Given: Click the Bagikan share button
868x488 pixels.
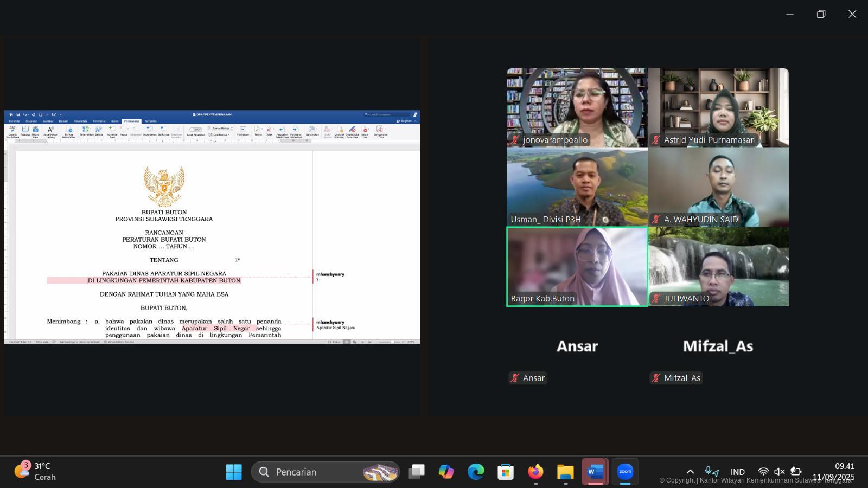Looking at the screenshot, I should (405, 121).
